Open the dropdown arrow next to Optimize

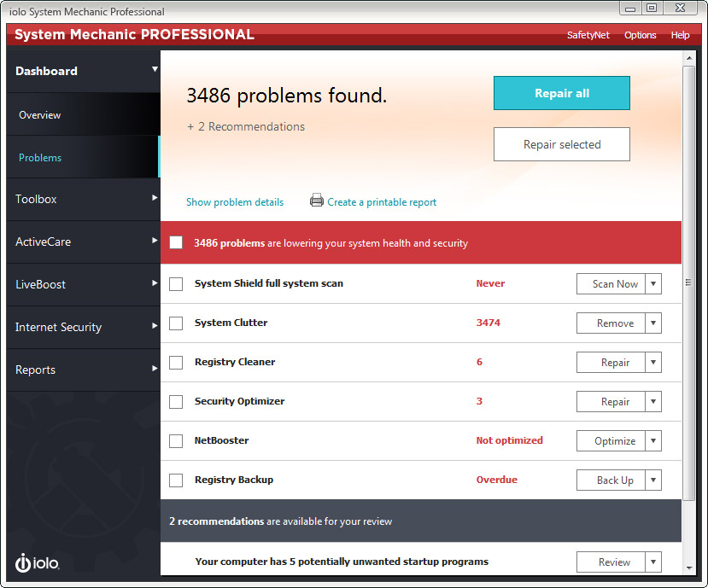tap(653, 441)
